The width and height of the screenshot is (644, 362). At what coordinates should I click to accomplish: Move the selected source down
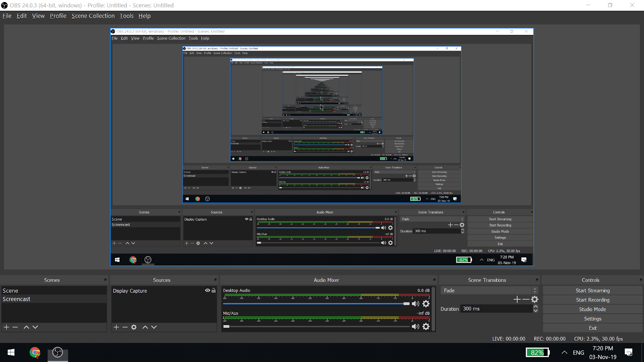(154, 327)
